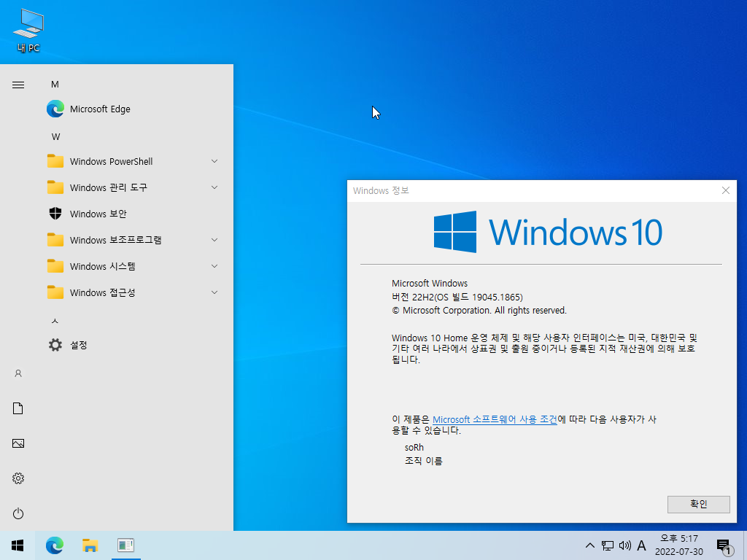This screenshot has height=560, width=747.
Task: Toggle the IME input mode A indicator
Action: pos(642,545)
